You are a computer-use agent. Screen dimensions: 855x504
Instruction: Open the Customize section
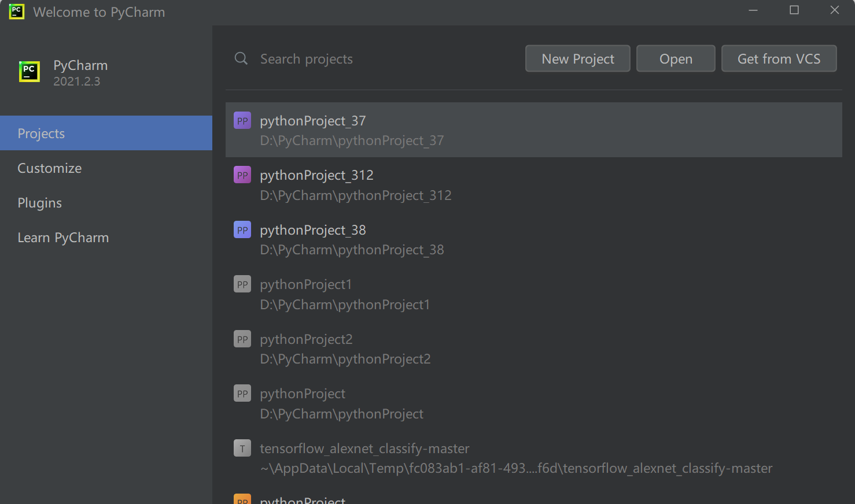pos(106,168)
